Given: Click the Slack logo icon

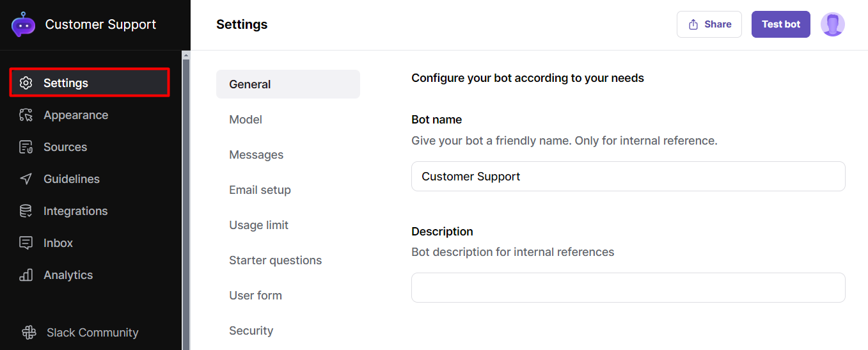Looking at the screenshot, I should [29, 333].
